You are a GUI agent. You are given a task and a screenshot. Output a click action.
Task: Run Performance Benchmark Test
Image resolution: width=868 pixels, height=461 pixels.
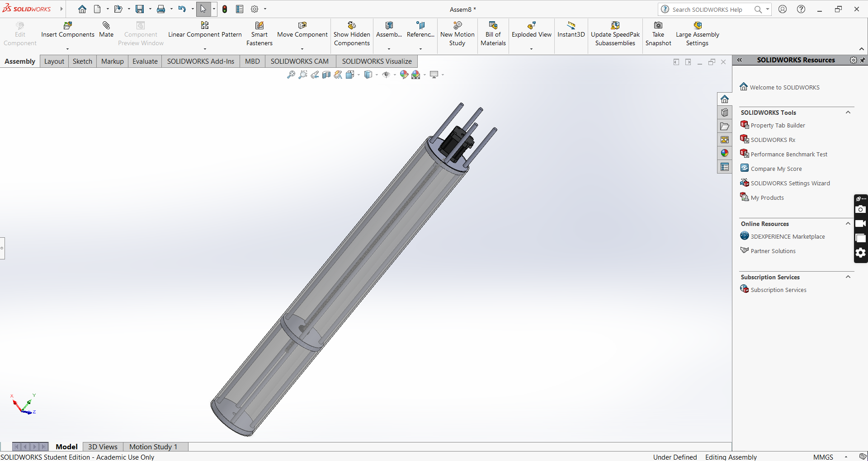(x=789, y=154)
